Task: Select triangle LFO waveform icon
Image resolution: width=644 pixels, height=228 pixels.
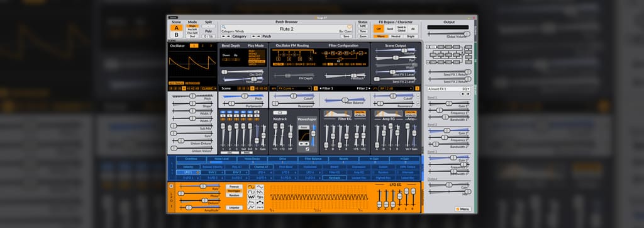Action: pyautogui.click(x=260, y=187)
